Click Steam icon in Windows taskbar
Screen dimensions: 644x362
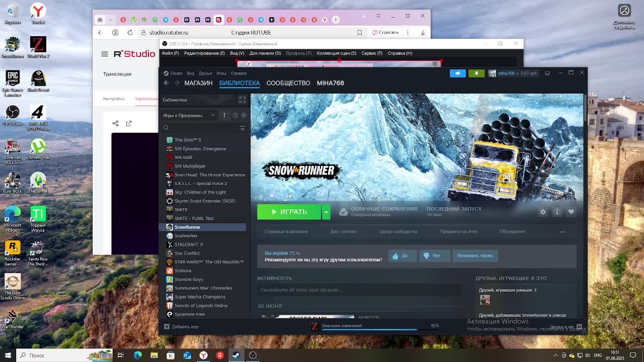[x=236, y=355]
